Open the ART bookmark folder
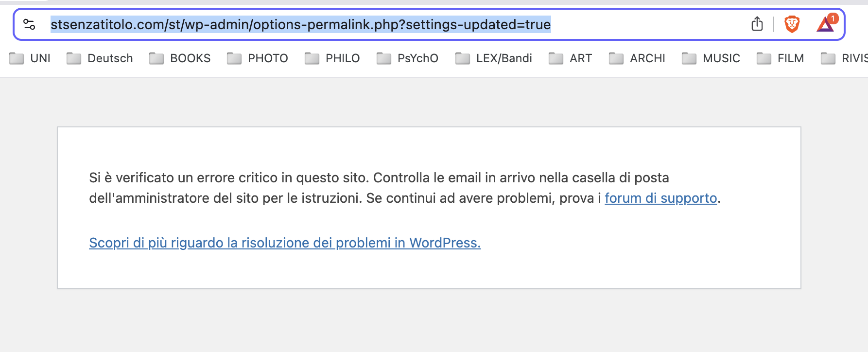 (570, 58)
